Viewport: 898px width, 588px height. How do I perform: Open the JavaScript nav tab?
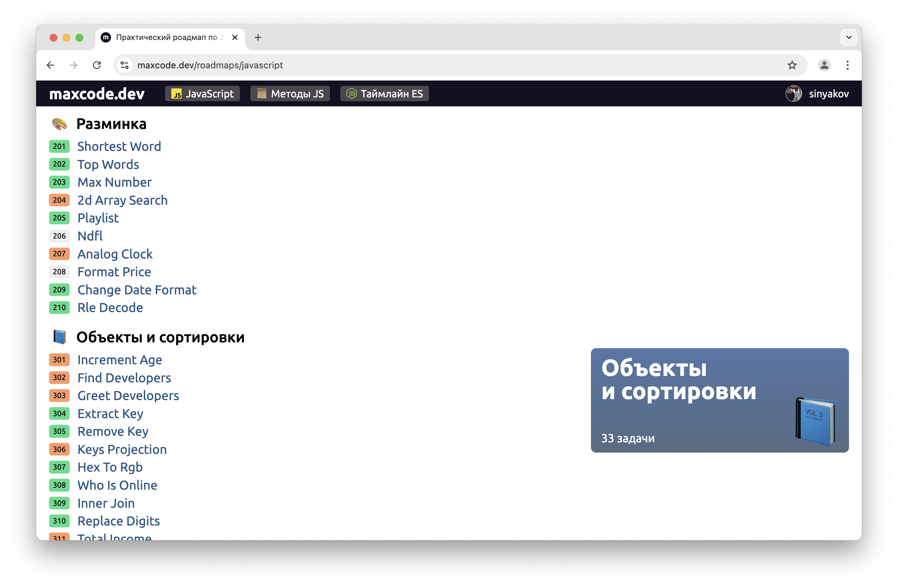tap(203, 93)
